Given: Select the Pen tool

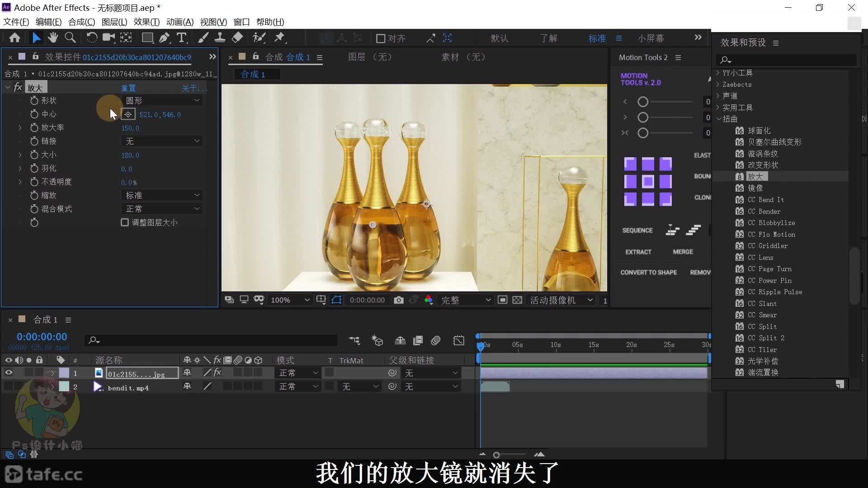Looking at the screenshot, I should [x=164, y=38].
